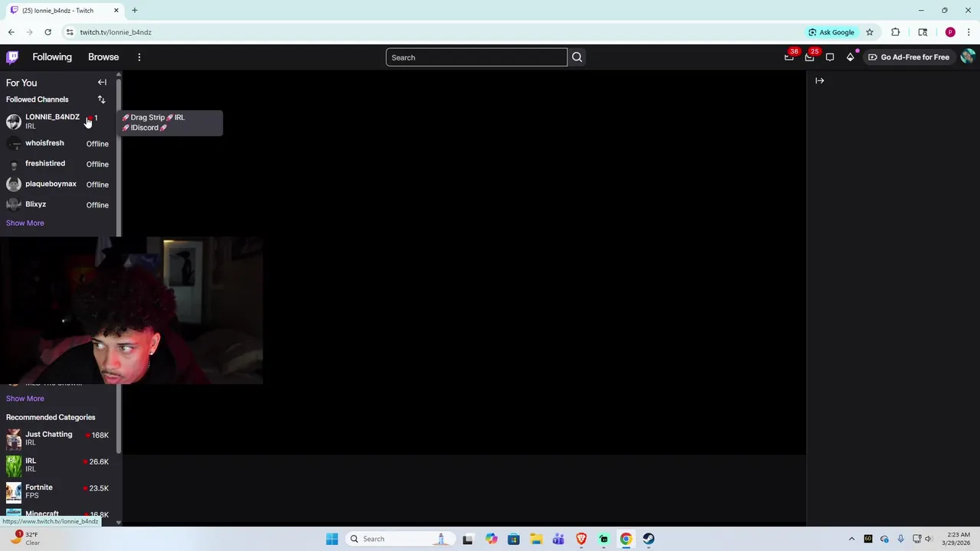Click the Chrome taskbar icon

click(x=626, y=539)
